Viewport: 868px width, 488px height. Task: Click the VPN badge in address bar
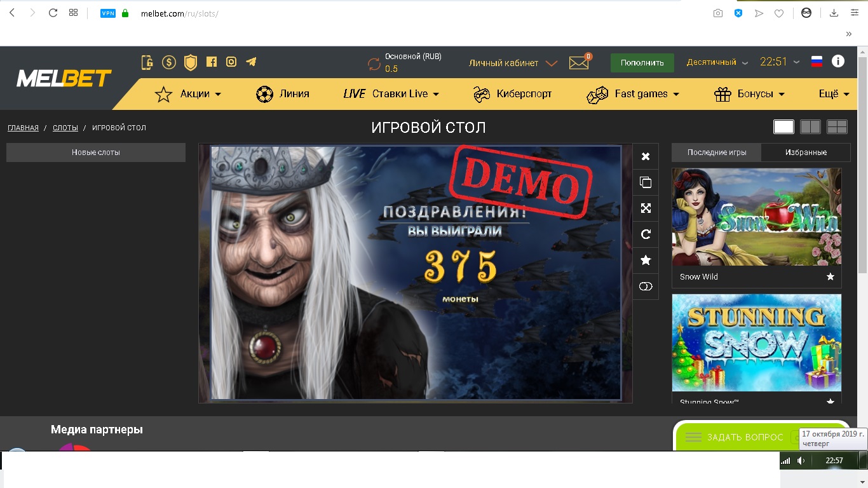coord(108,13)
